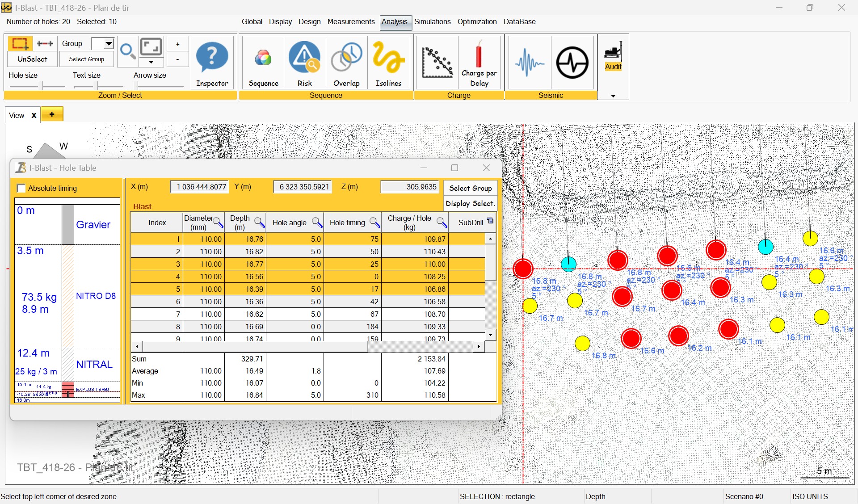Open the Audit tool
Viewport: 858px width, 504px height.
(613, 57)
